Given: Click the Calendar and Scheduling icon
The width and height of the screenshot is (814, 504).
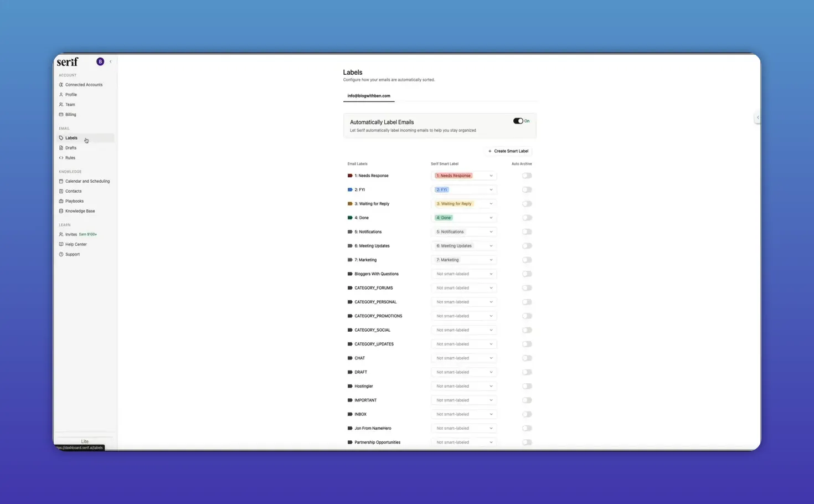Looking at the screenshot, I should pyautogui.click(x=61, y=181).
